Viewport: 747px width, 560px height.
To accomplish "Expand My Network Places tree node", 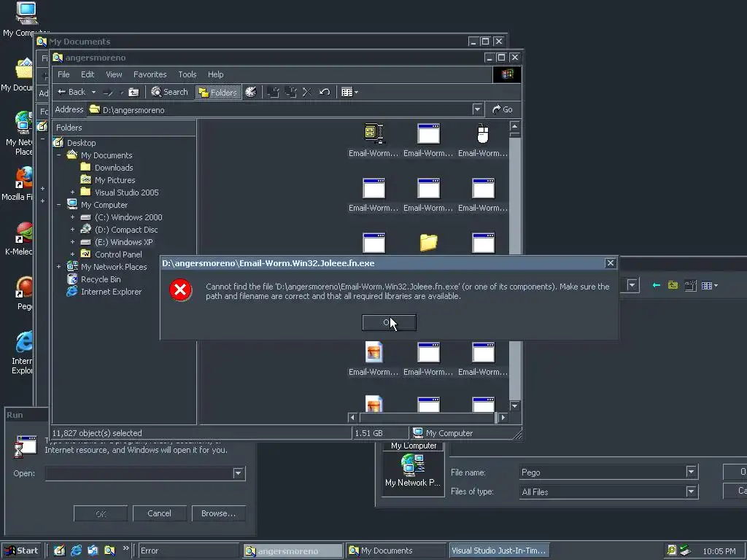I will [58, 267].
